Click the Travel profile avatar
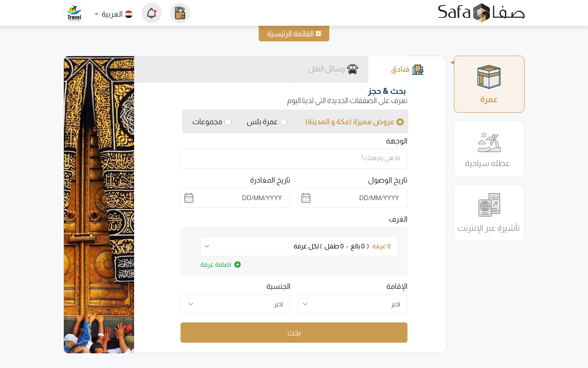Viewport: 588px width, 368px height. [x=74, y=13]
